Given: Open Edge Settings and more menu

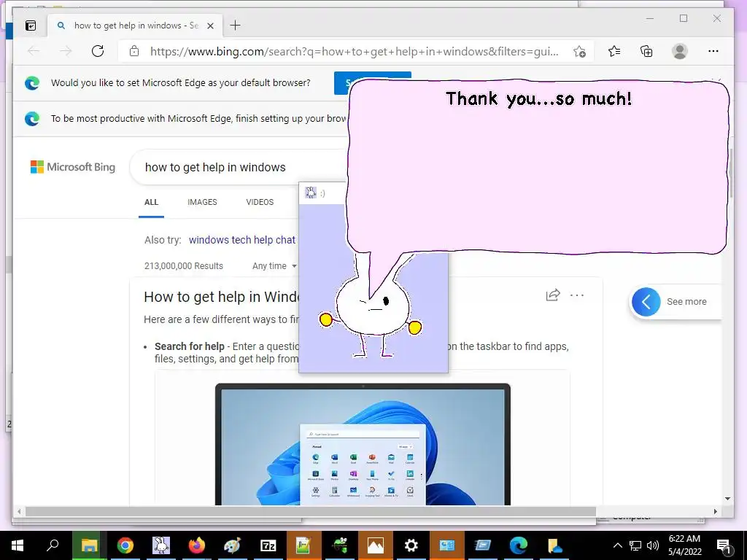Looking at the screenshot, I should click(713, 51).
